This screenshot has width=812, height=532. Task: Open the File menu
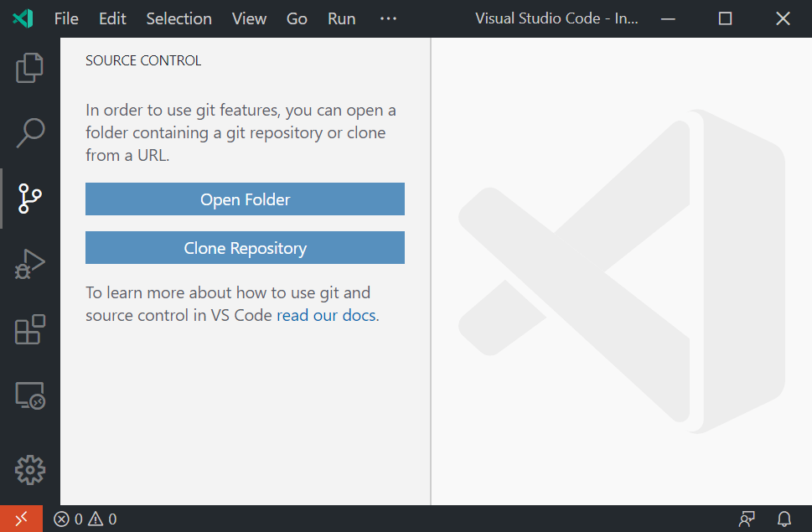click(x=65, y=18)
